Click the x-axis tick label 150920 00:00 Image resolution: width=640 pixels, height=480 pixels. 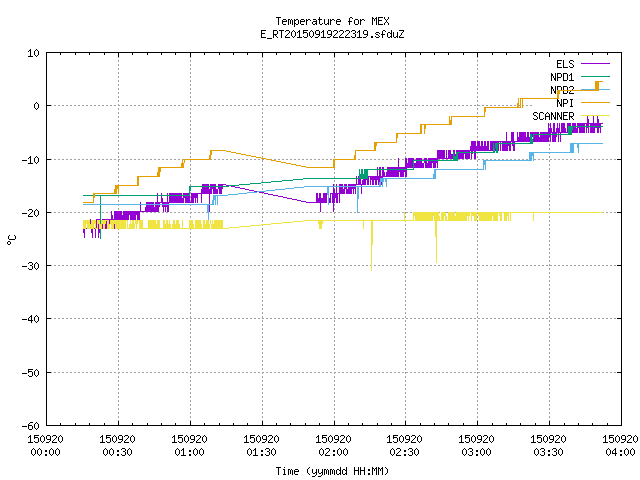pyautogui.click(x=45, y=445)
